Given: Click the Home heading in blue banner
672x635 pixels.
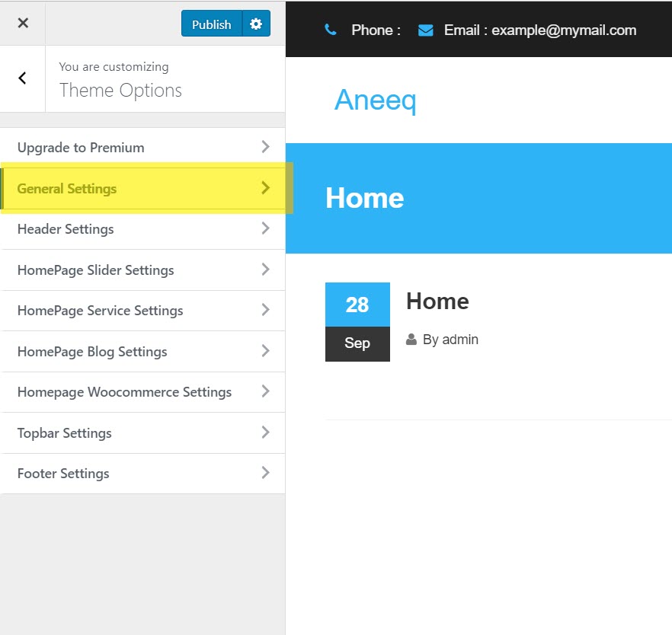Looking at the screenshot, I should [365, 198].
